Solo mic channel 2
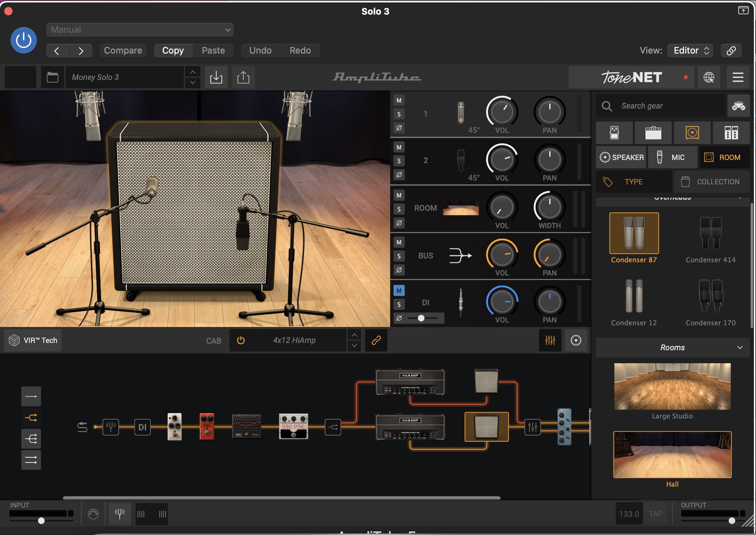This screenshot has width=756, height=535. click(399, 161)
